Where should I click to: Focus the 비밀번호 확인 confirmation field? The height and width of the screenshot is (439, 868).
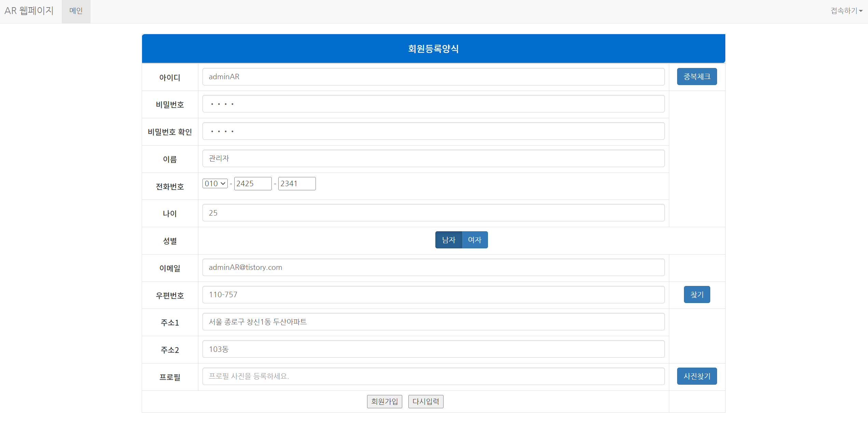click(433, 131)
